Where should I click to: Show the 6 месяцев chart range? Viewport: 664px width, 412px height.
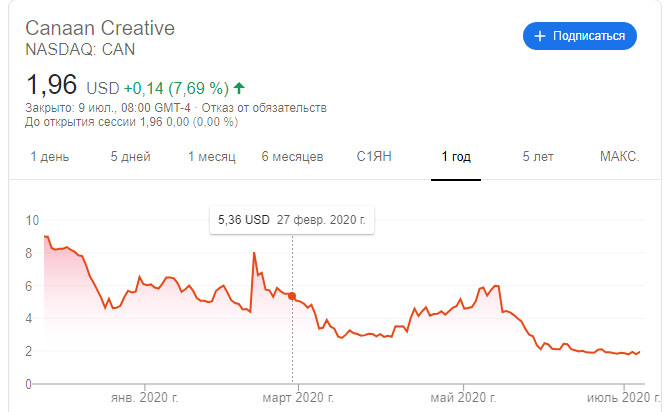coord(292,157)
